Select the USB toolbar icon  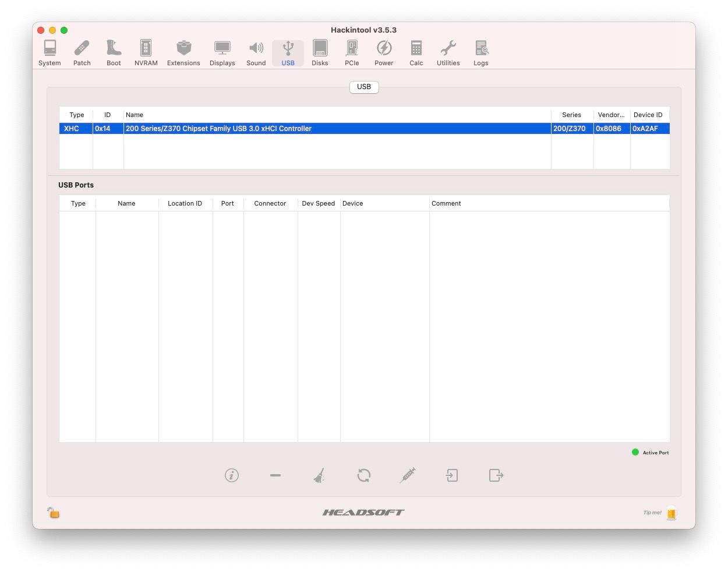pos(288,53)
